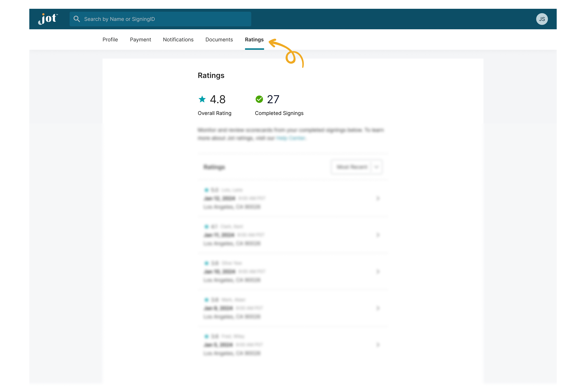Click the completed signings checkmark icon
The image size is (586, 392).
pyautogui.click(x=259, y=99)
